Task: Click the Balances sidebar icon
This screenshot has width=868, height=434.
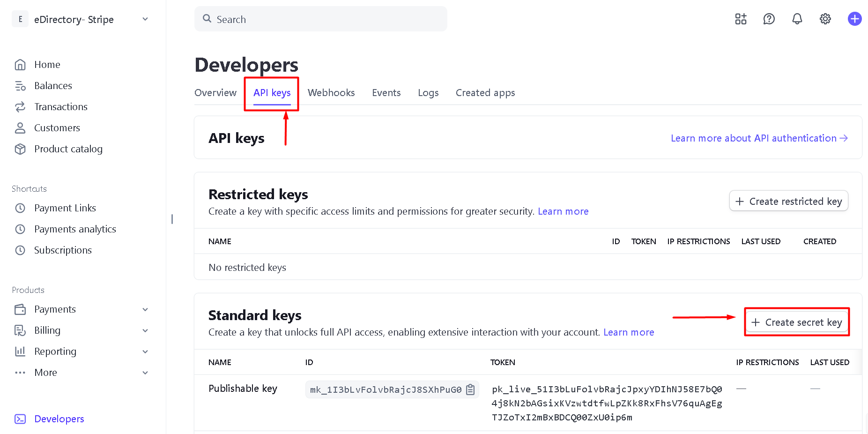Action: pyautogui.click(x=20, y=86)
